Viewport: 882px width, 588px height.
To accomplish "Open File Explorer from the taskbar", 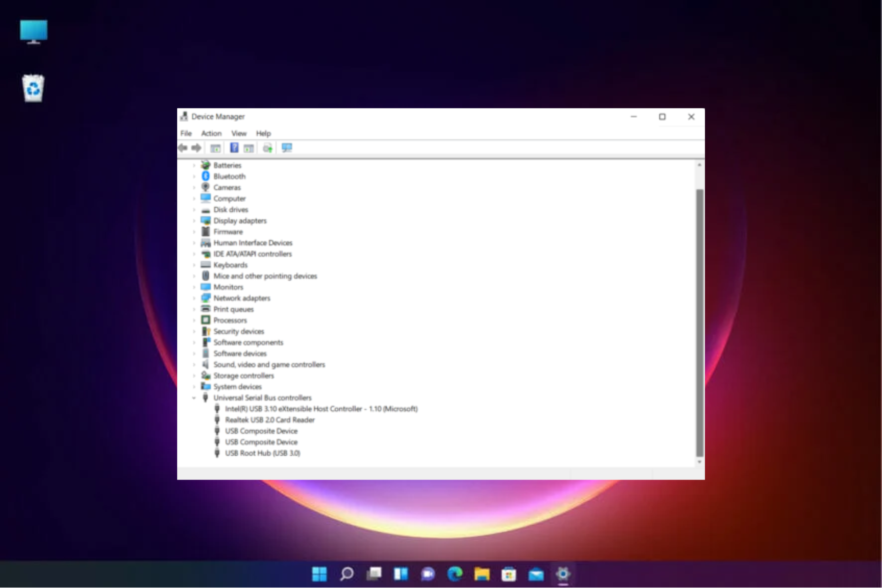I will 482,574.
